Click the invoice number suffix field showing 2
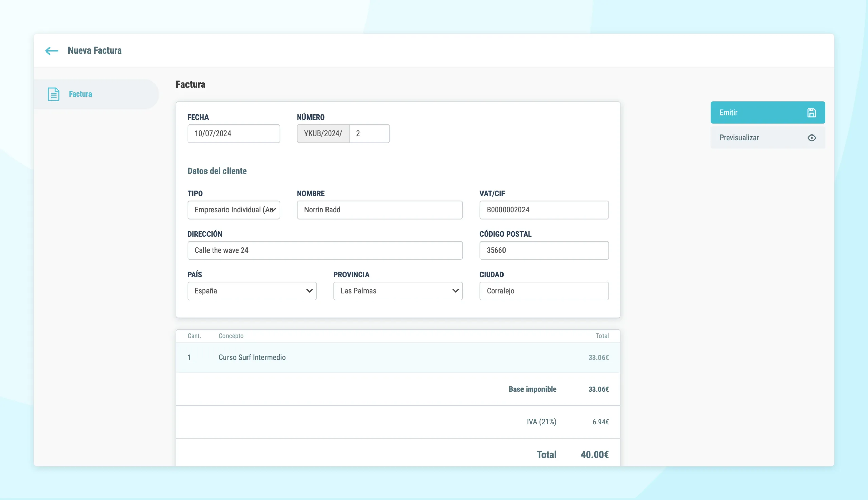Image resolution: width=868 pixels, height=500 pixels. [370, 133]
